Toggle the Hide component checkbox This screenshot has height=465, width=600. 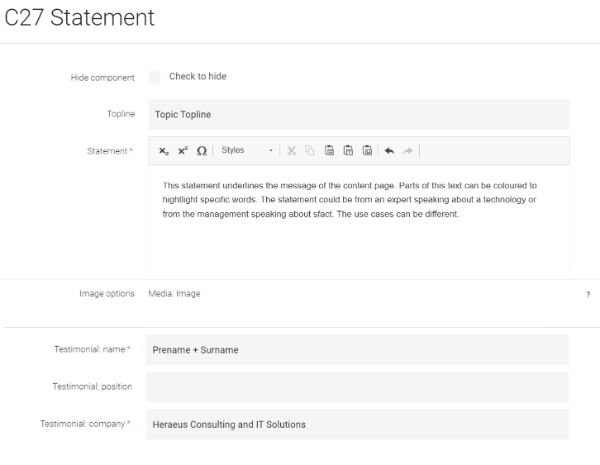(155, 77)
